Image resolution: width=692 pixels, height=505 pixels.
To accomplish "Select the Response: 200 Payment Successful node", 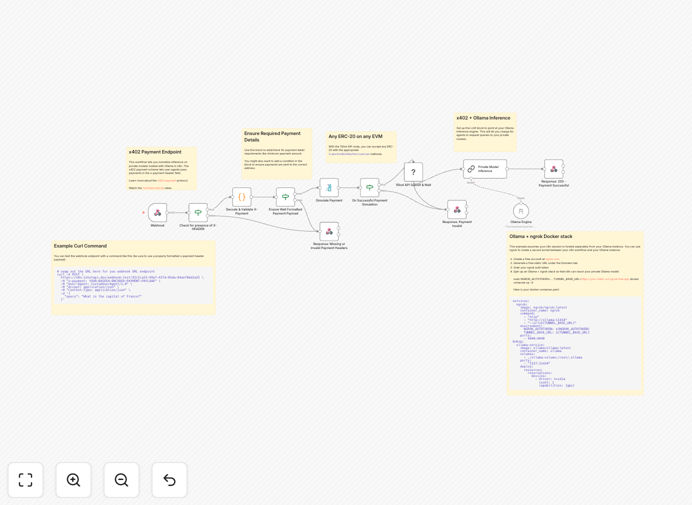I will pos(553,169).
